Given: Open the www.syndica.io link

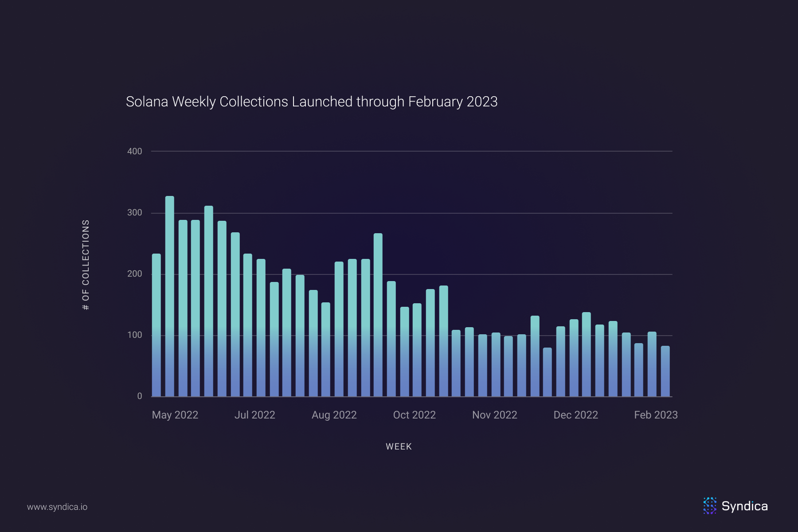Looking at the screenshot, I should coord(57,507).
